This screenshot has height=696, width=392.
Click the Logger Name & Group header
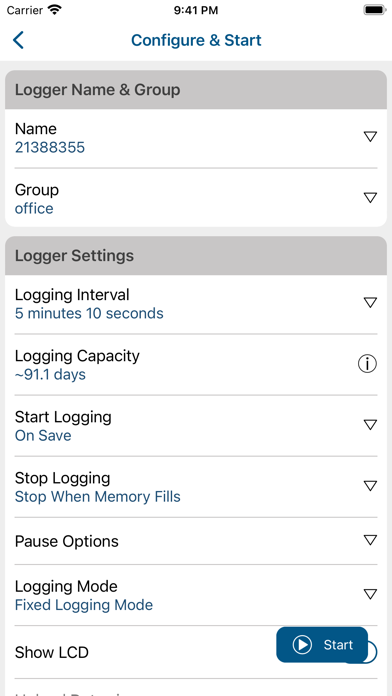(x=196, y=90)
